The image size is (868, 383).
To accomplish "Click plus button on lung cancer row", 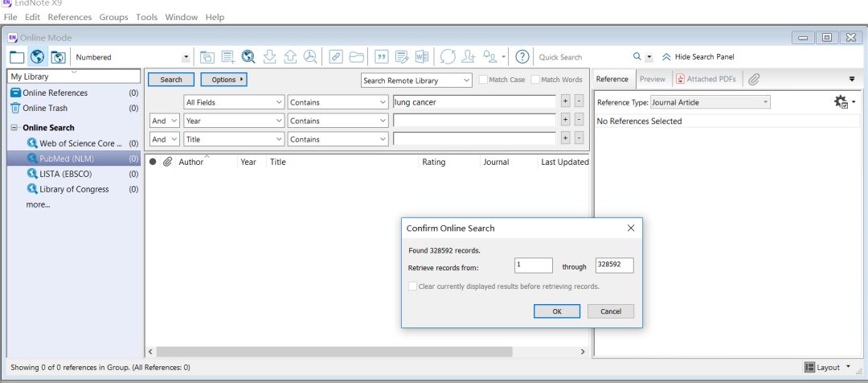I will click(565, 102).
